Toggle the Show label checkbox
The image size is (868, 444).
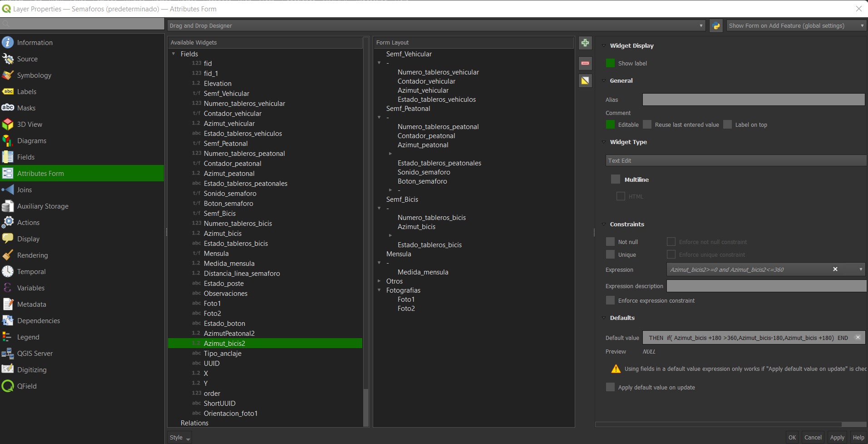pos(610,63)
